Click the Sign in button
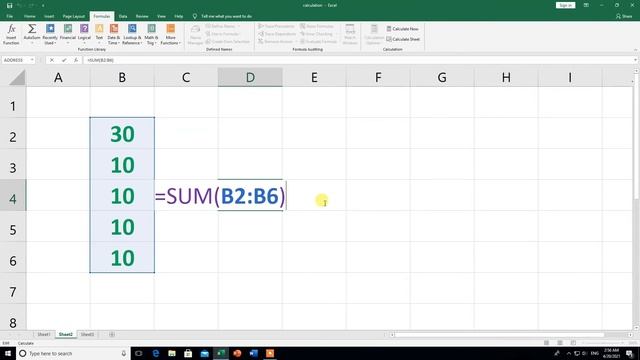This screenshot has height=360, width=640. (x=565, y=5)
